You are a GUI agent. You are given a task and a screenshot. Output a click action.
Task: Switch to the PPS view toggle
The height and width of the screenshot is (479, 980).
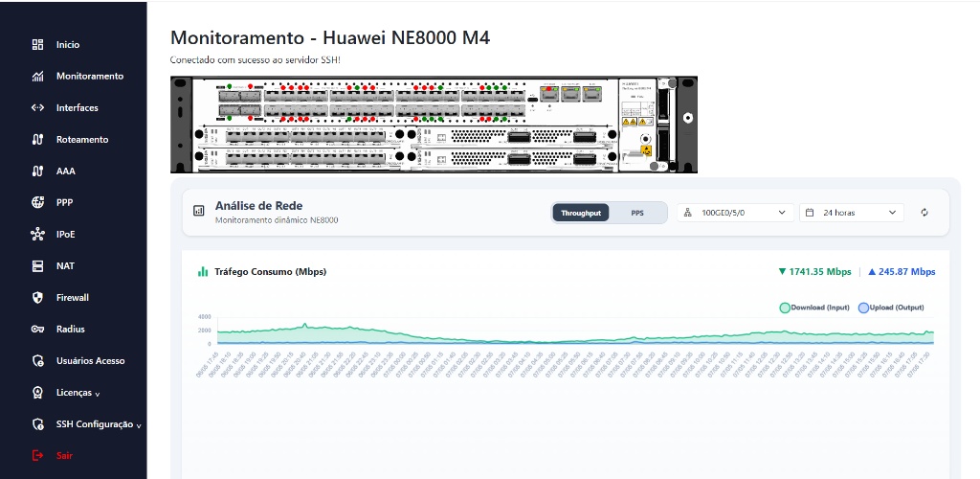[x=636, y=213]
